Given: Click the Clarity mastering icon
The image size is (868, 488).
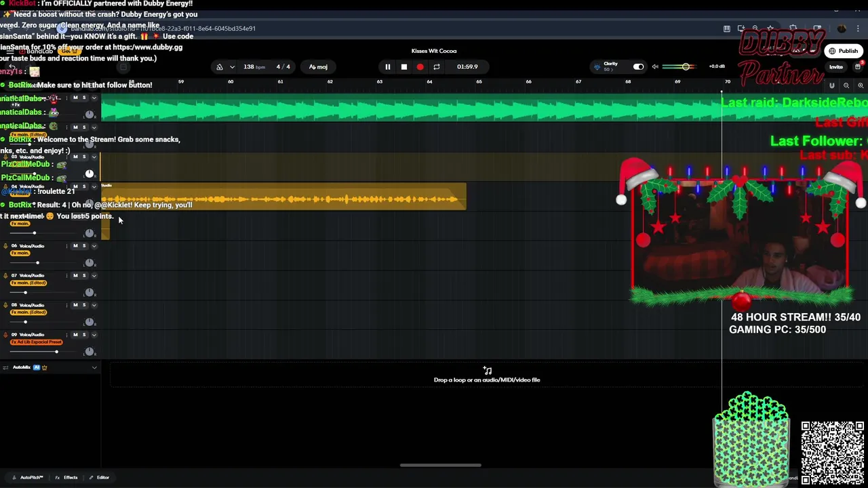Looking at the screenshot, I should (597, 66).
